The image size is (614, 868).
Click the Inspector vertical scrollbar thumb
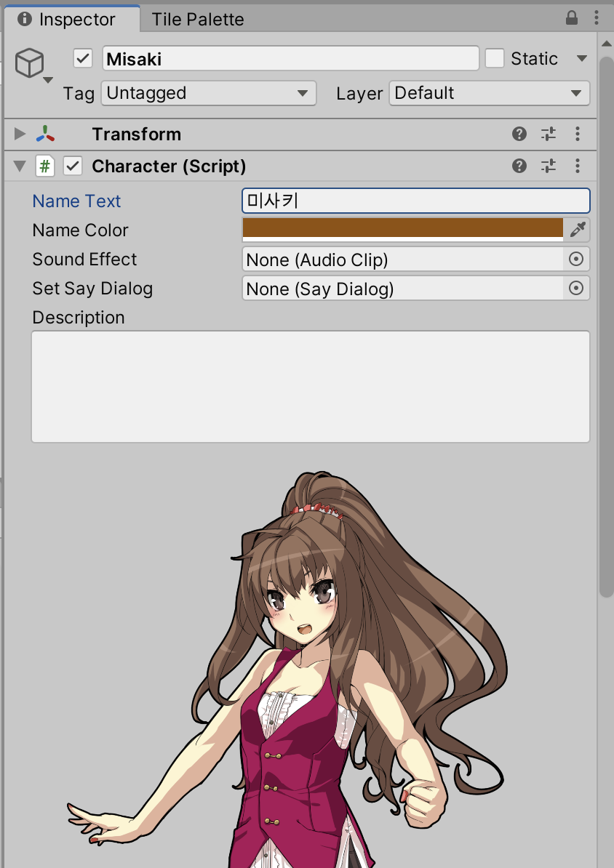[606, 326]
